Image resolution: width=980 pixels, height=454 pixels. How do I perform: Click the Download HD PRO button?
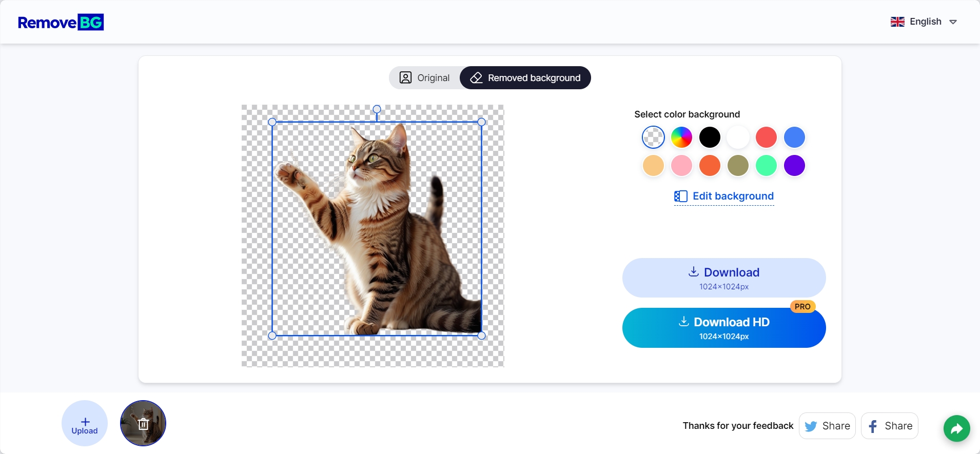pos(724,328)
